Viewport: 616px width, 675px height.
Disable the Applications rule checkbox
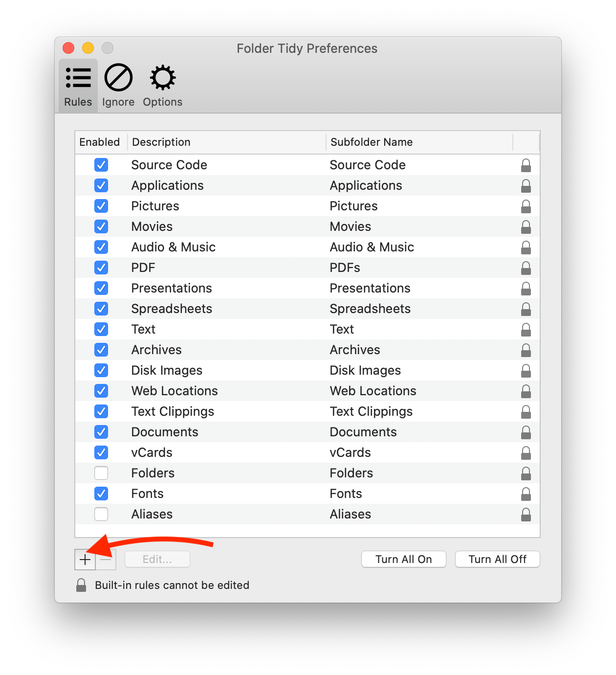(101, 185)
